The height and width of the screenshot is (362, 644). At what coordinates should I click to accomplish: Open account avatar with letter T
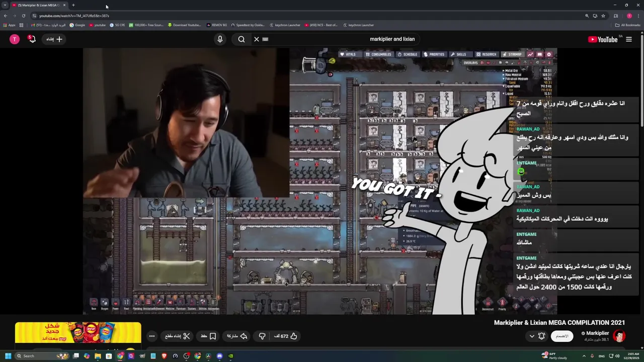15,39
